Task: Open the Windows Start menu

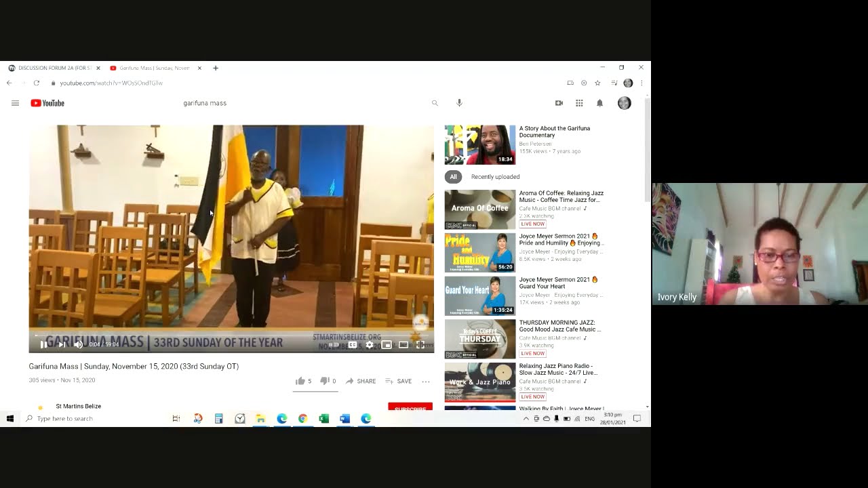Action: tap(9, 419)
